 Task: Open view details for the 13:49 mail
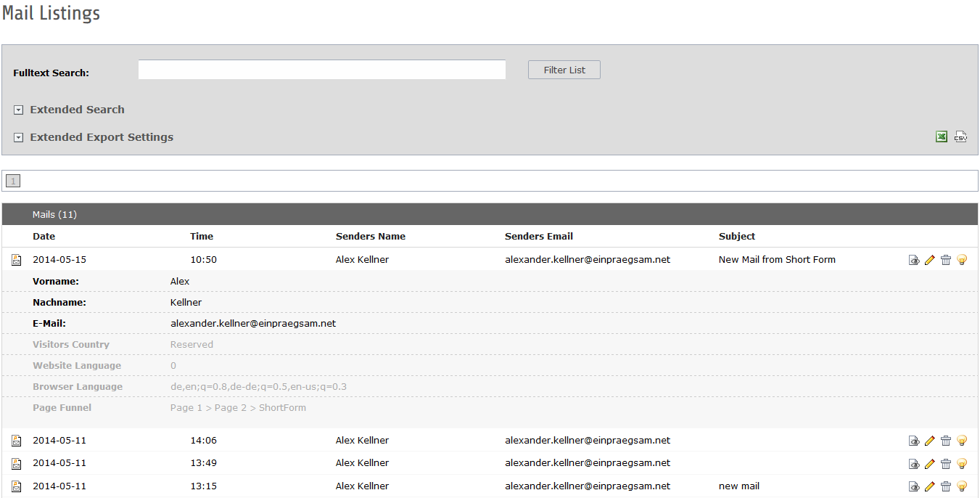point(914,464)
